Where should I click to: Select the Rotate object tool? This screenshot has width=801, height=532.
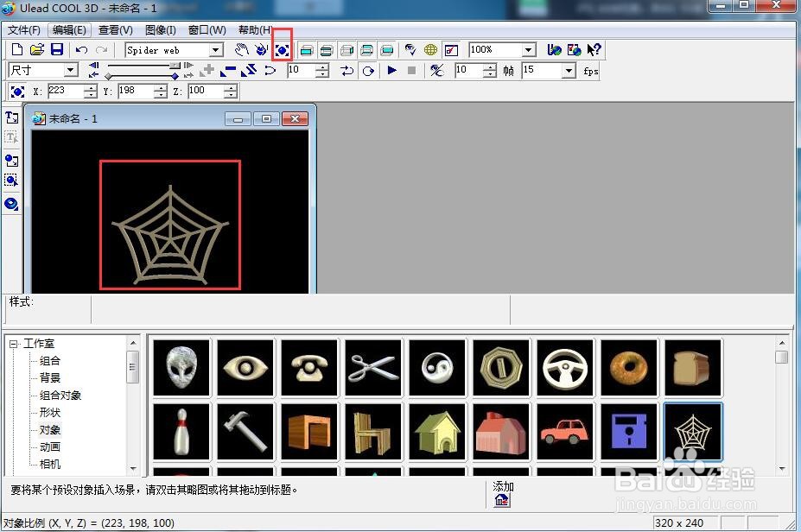tap(261, 49)
